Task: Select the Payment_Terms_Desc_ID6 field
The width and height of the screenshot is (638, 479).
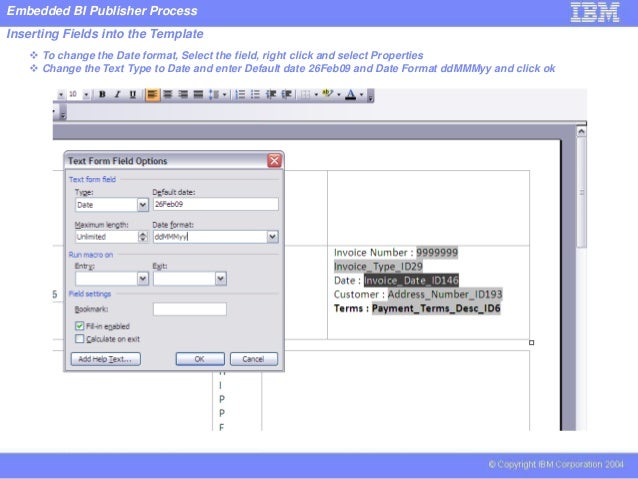Action: 436,308
